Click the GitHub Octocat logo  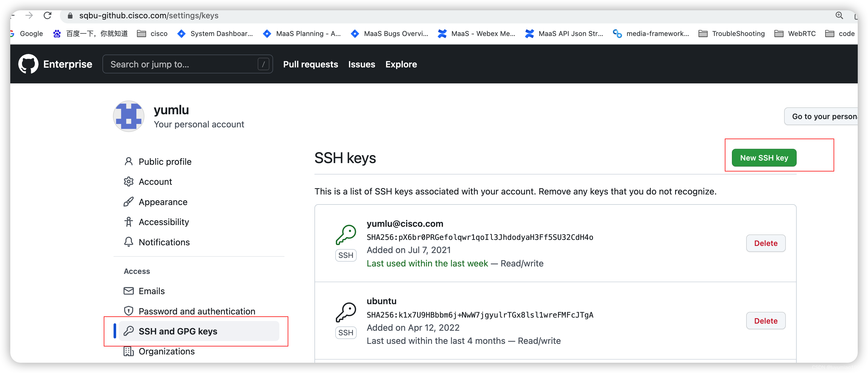[28, 64]
